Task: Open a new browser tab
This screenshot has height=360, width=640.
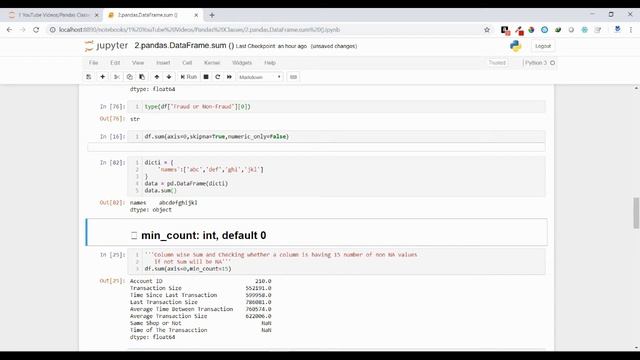Action: tap(211, 15)
